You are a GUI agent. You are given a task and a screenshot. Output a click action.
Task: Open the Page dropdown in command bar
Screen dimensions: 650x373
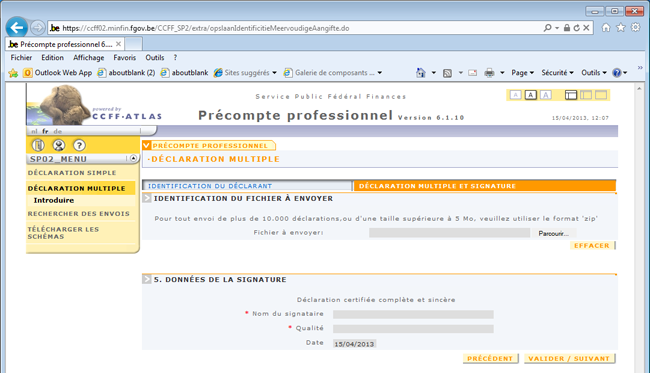522,73
